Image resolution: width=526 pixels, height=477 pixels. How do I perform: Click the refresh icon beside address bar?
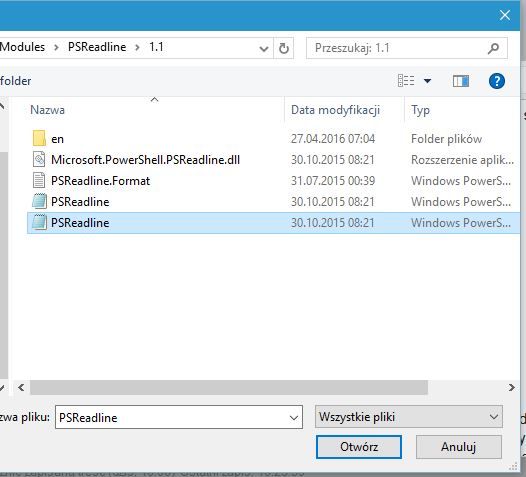tap(284, 48)
